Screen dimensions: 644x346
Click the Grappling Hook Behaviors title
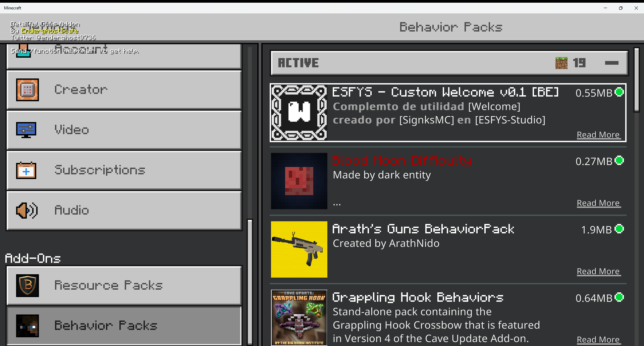pyautogui.click(x=418, y=297)
